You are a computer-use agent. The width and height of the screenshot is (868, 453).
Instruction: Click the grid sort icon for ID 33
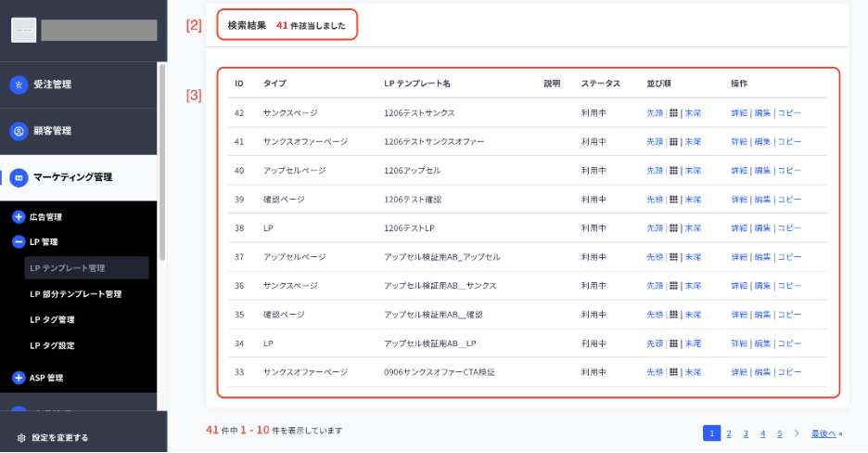pyautogui.click(x=673, y=372)
